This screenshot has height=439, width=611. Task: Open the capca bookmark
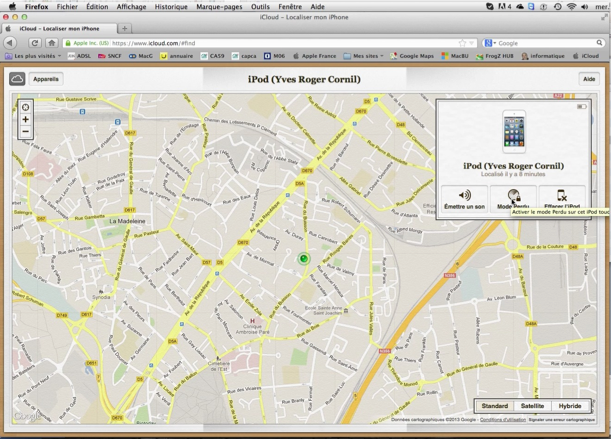coord(244,56)
